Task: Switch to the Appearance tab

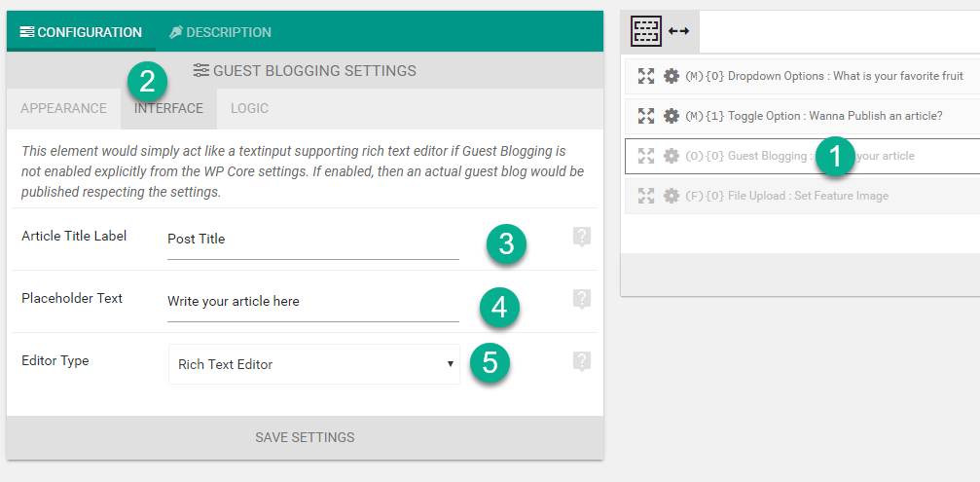Action: 64,109
